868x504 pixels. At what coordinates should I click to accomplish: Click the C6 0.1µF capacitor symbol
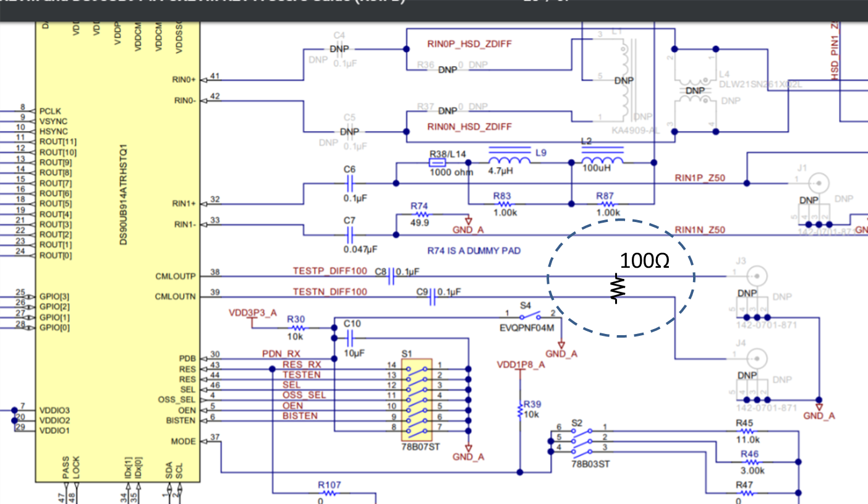351,182
